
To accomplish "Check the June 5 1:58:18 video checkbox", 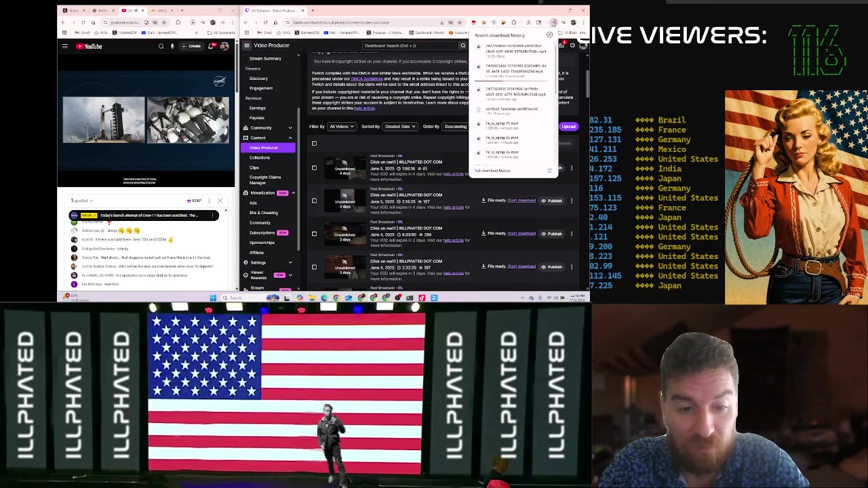I will coord(314,167).
